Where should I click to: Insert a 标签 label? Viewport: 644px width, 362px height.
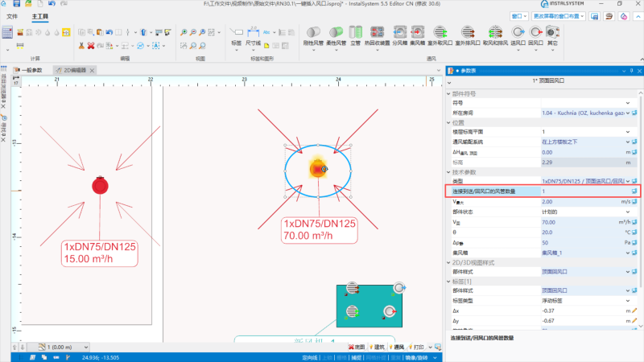[236, 37]
